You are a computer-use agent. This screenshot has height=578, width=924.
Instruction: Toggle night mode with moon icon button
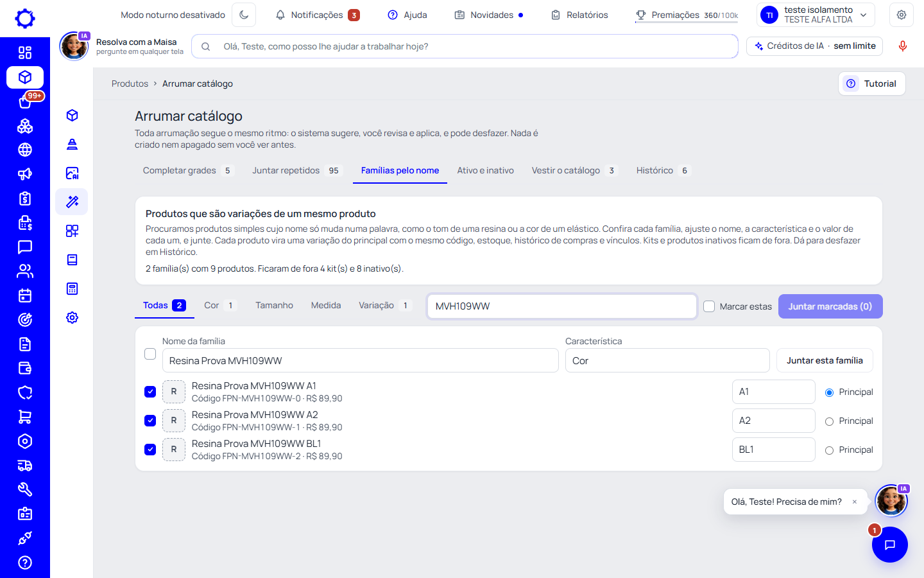[244, 15]
